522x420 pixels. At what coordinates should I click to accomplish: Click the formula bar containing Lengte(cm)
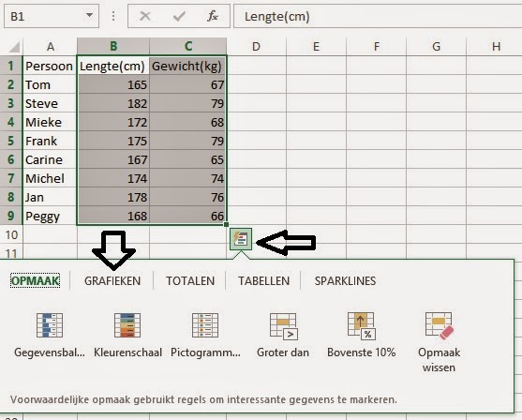378,16
